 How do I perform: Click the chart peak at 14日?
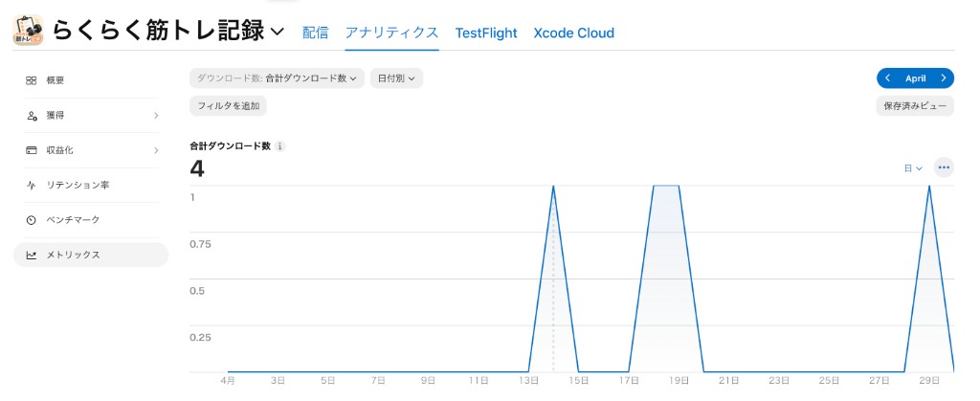pyautogui.click(x=553, y=186)
